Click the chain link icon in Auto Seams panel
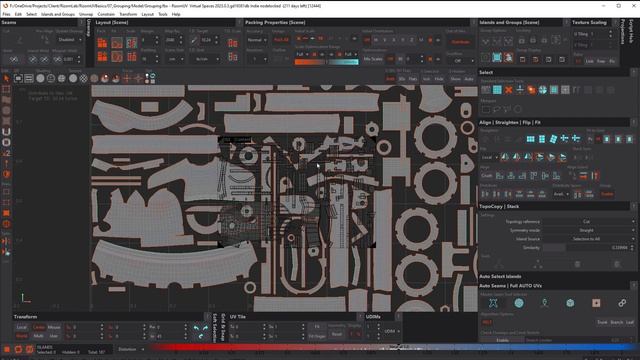The height and width of the screenshot is (360, 640). click(622, 303)
